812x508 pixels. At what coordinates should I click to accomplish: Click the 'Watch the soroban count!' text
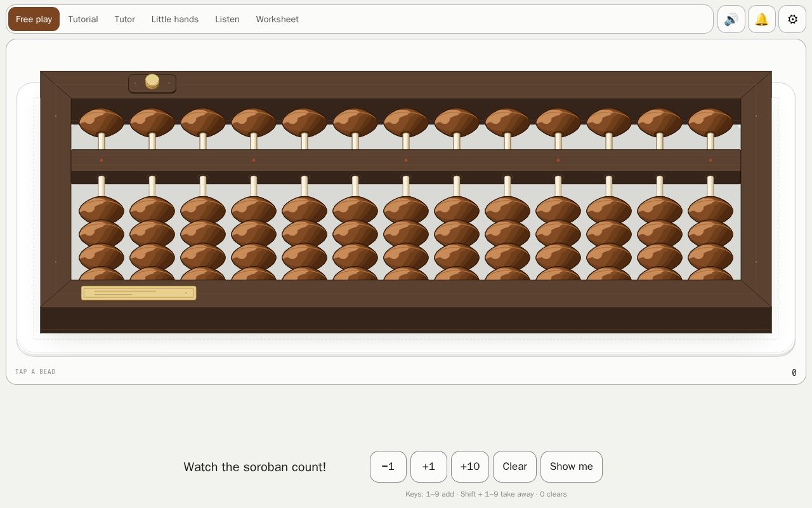click(255, 467)
